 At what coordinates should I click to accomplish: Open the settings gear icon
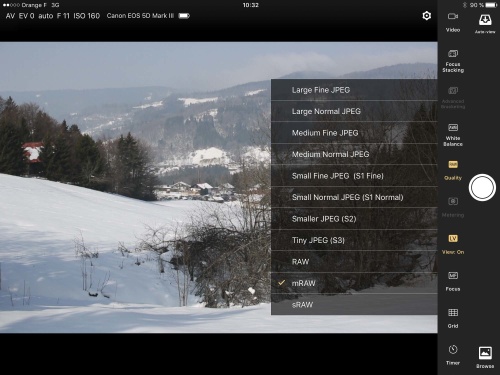click(x=426, y=16)
